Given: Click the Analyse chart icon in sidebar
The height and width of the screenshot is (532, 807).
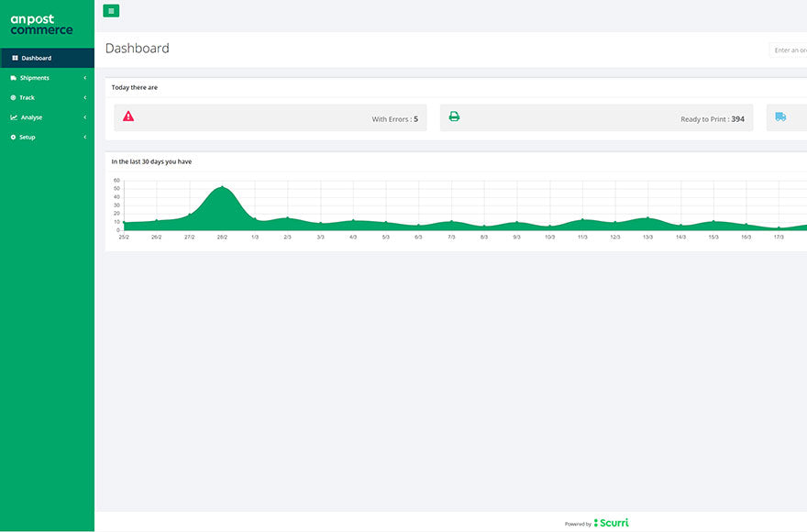Looking at the screenshot, I should (x=14, y=117).
